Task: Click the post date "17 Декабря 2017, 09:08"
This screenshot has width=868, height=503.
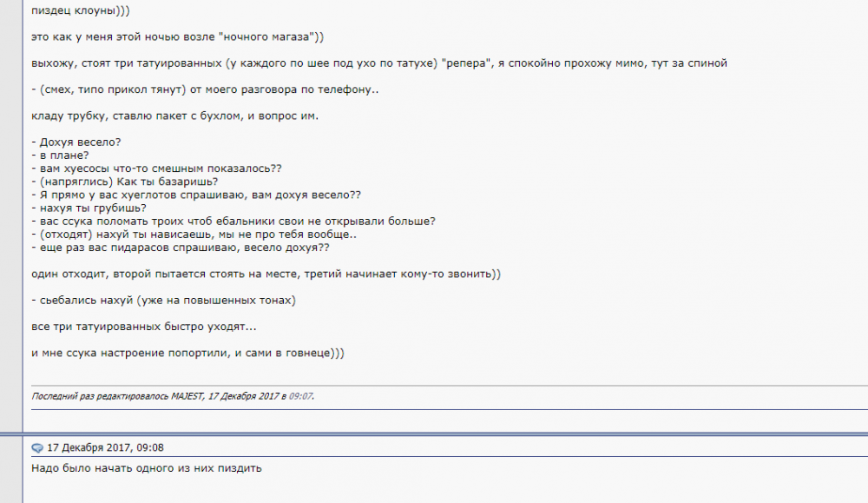Action: coord(105,447)
